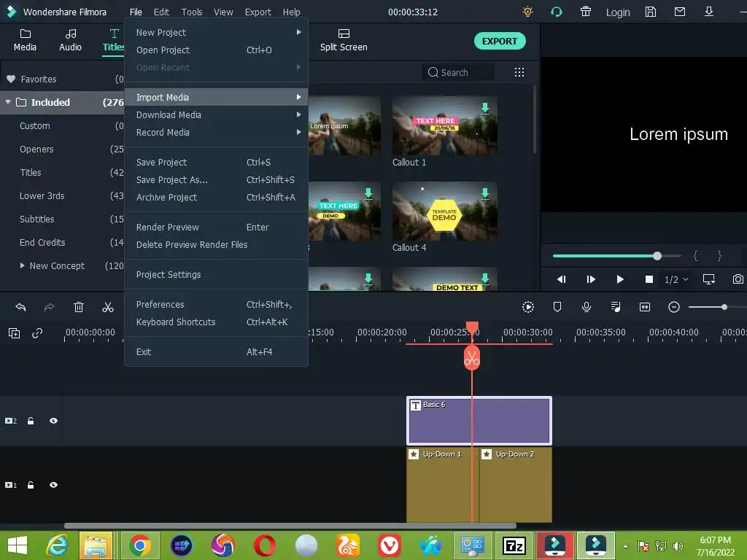The height and width of the screenshot is (560, 747).
Task: Click the snapshot camera icon
Action: coord(738,279)
